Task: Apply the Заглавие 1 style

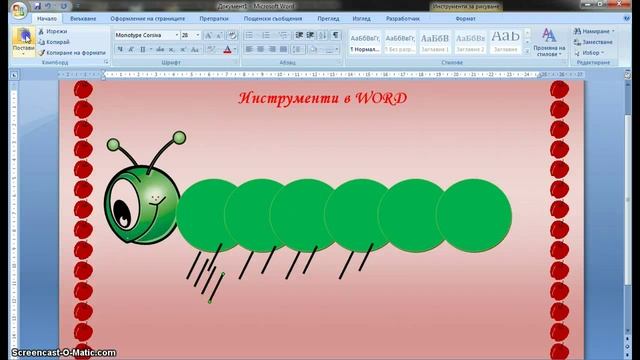Action: pyautogui.click(x=435, y=42)
